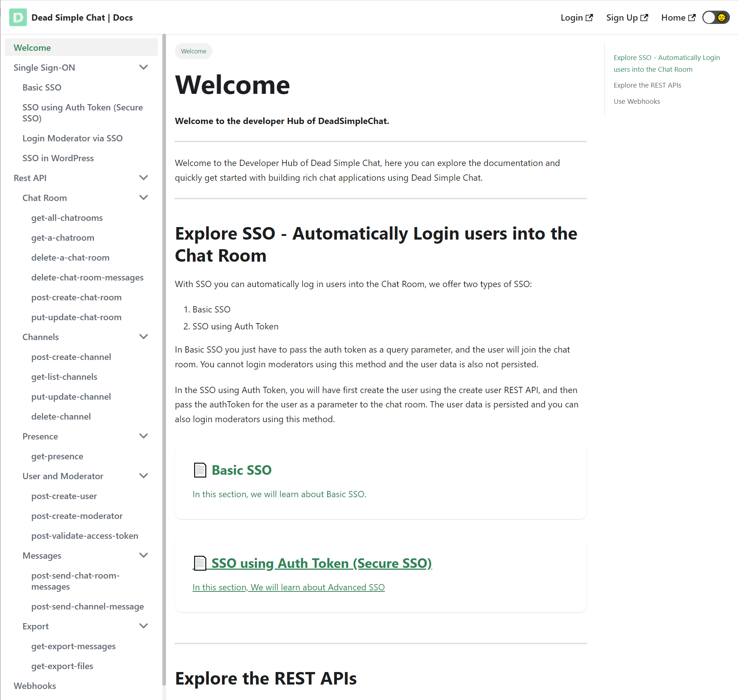738x700 pixels.
Task: Collapse the Chat Room section
Action: [144, 197]
